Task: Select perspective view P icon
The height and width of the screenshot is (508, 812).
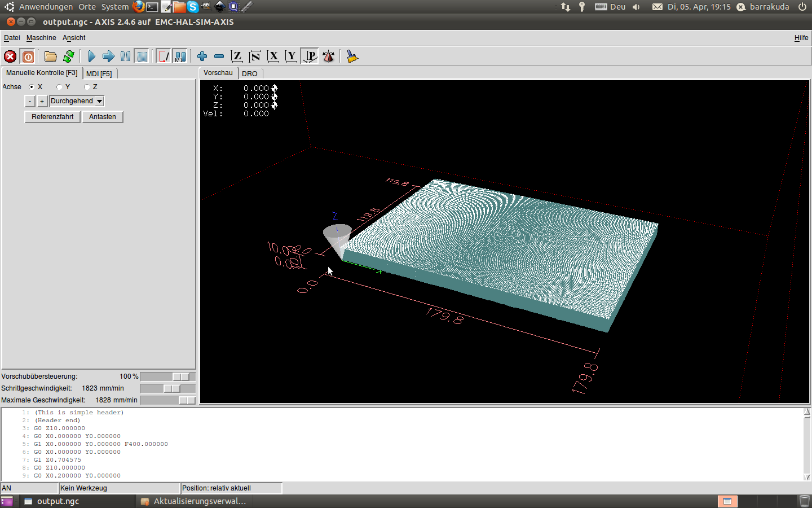Action: pos(310,56)
